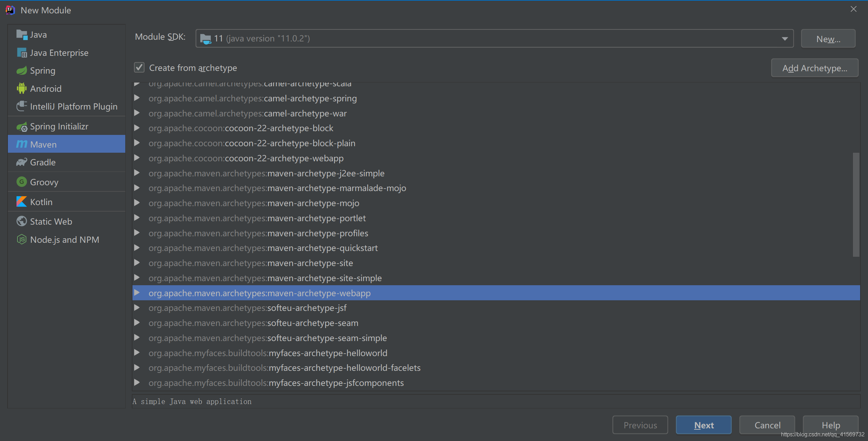Click the Maven 'm' icon

pyautogui.click(x=22, y=144)
